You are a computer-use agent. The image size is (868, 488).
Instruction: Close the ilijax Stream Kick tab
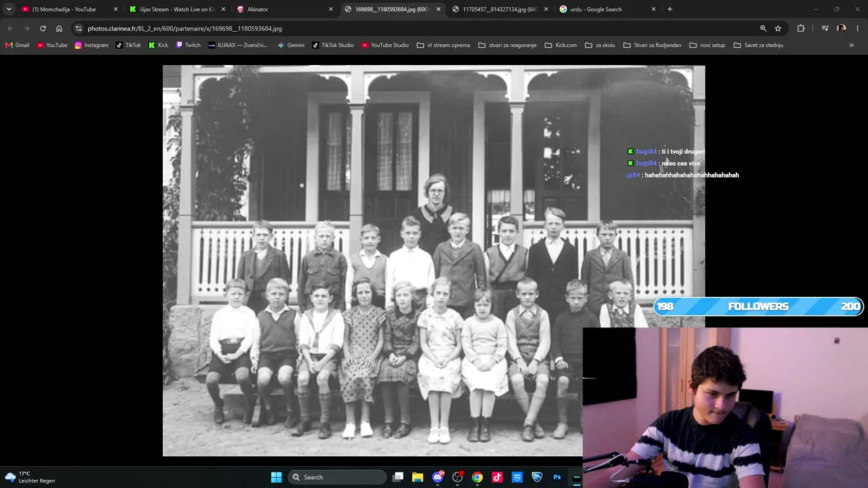point(223,9)
